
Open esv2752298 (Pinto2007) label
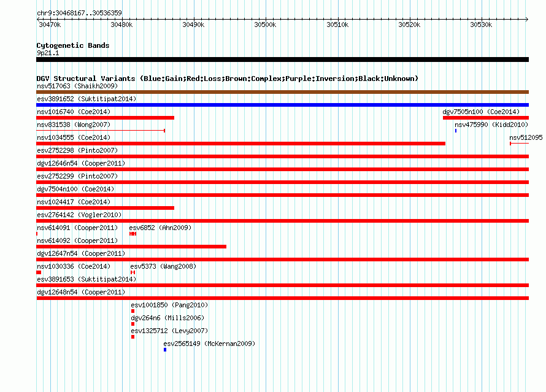77,150
